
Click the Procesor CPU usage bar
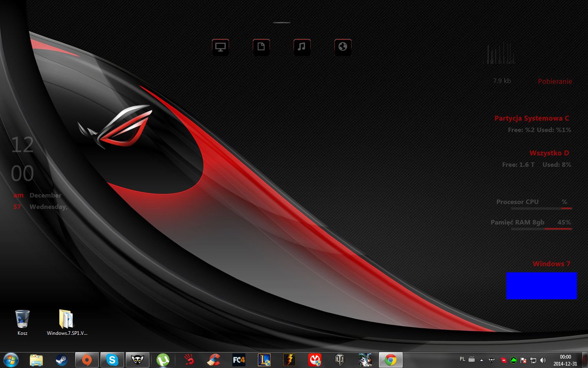(x=541, y=209)
